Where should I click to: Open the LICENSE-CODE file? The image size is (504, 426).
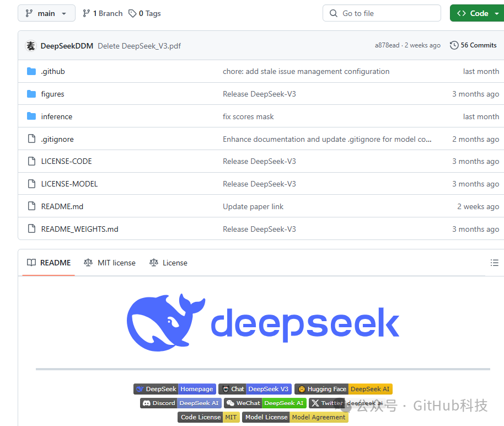point(67,161)
